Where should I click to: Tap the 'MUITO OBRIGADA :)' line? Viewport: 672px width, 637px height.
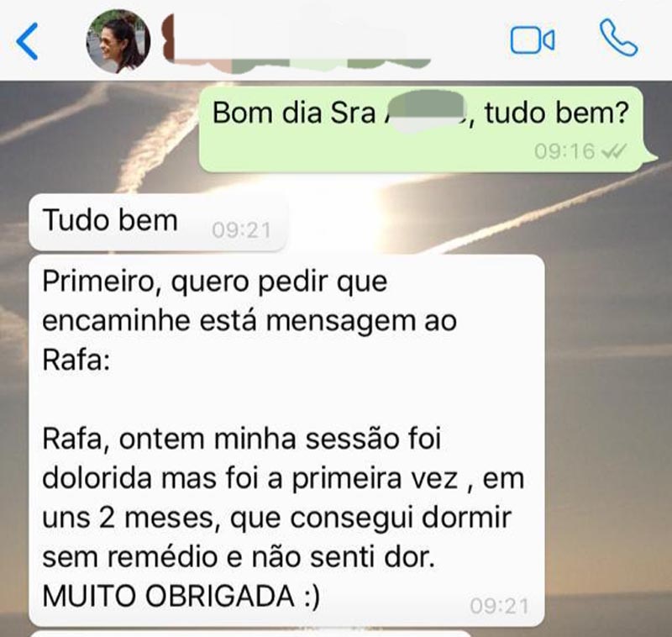(181, 596)
